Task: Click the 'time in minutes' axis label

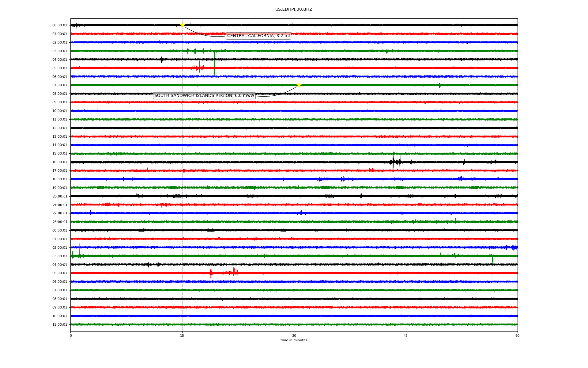Action: [294, 340]
